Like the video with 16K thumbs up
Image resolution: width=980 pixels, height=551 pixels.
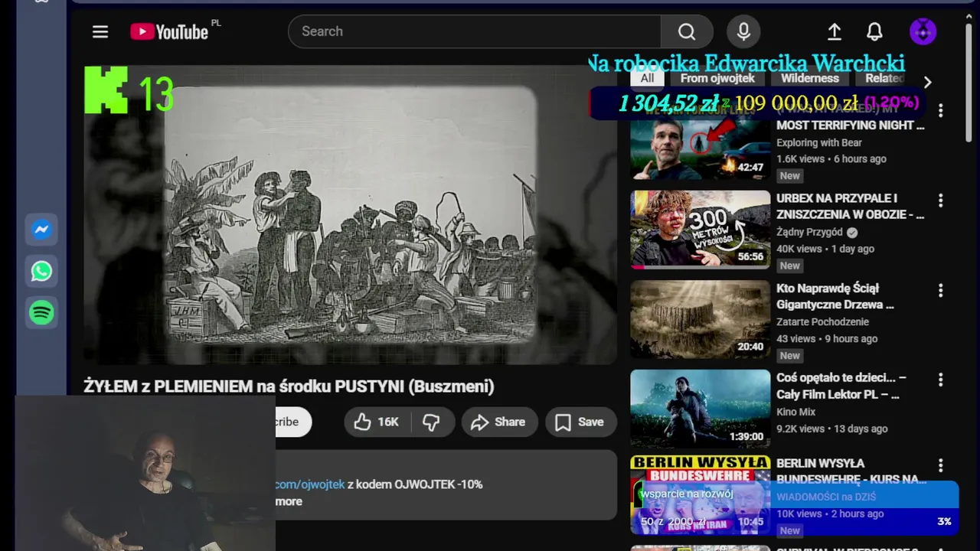click(377, 422)
